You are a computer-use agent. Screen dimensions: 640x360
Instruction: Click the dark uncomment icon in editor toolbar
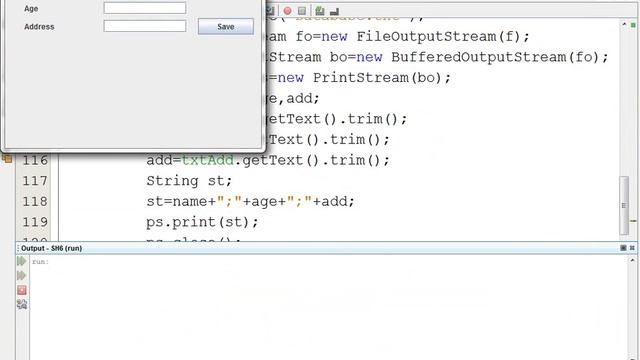334,11
